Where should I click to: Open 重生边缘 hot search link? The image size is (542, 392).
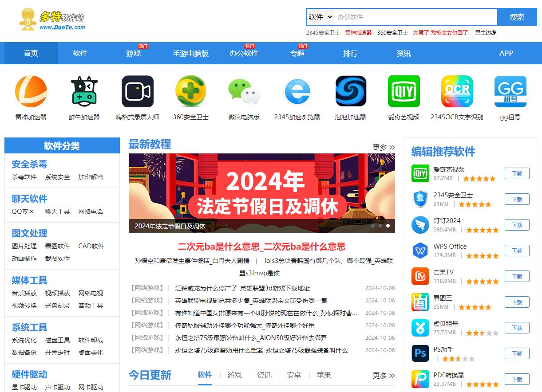coord(486,32)
